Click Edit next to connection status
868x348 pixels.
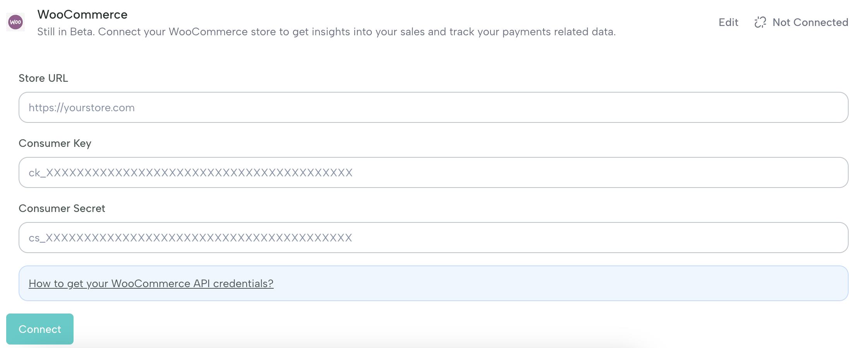coord(728,22)
